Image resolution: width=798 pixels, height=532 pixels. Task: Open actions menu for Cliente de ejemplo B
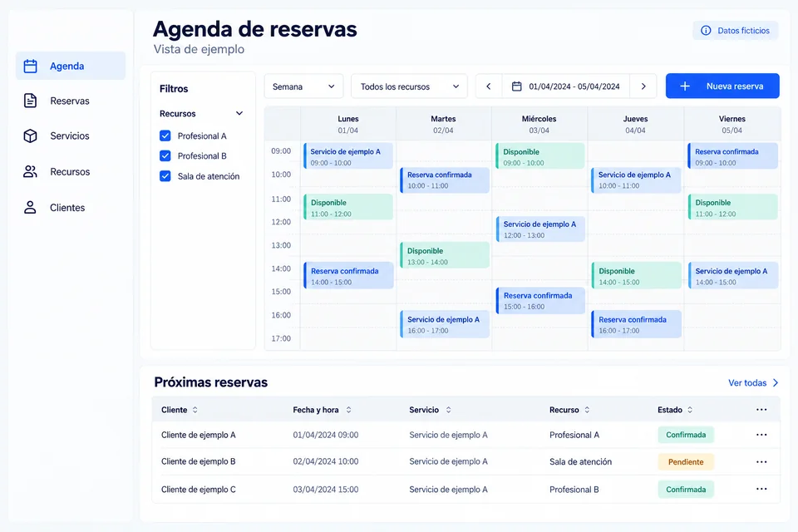click(761, 461)
